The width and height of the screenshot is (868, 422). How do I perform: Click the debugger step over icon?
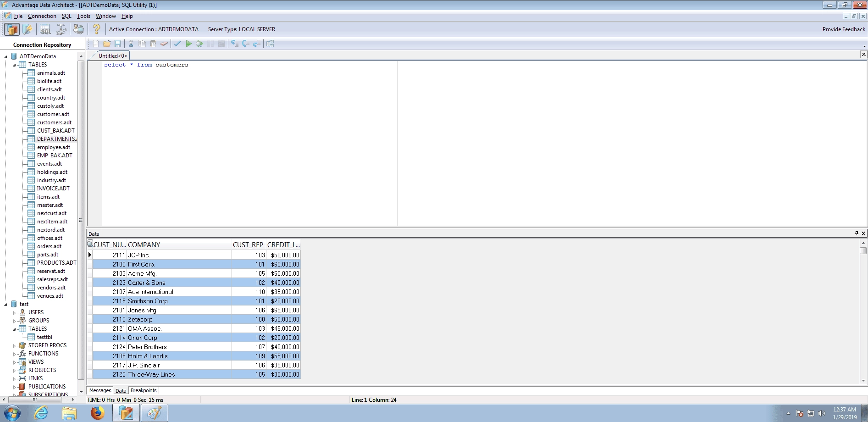coord(246,44)
